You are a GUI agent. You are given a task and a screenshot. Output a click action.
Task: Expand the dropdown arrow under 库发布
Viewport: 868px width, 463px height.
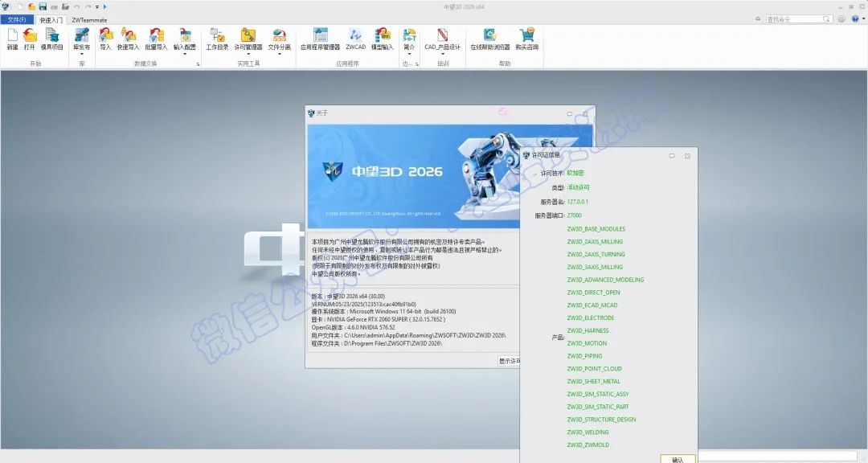click(81, 55)
